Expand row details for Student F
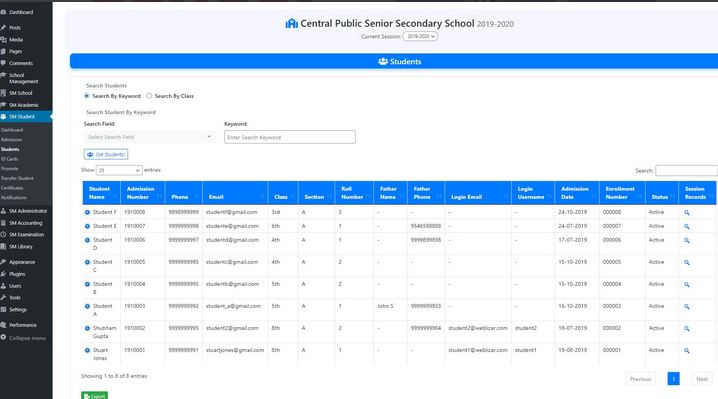This screenshot has width=718, height=399. [87, 212]
